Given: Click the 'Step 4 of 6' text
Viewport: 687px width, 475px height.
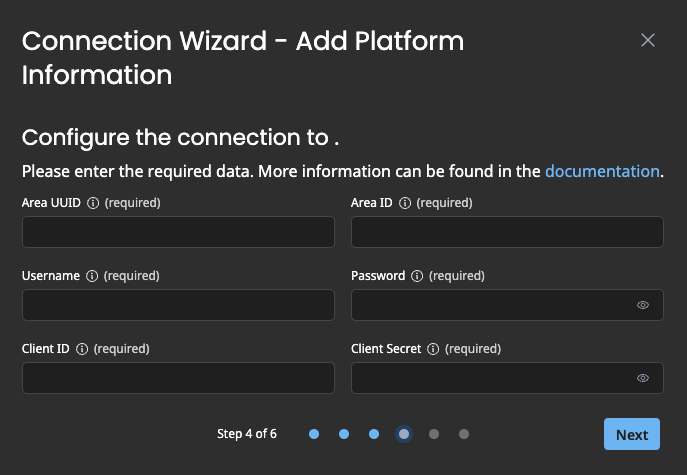Looking at the screenshot, I should click(x=247, y=434).
